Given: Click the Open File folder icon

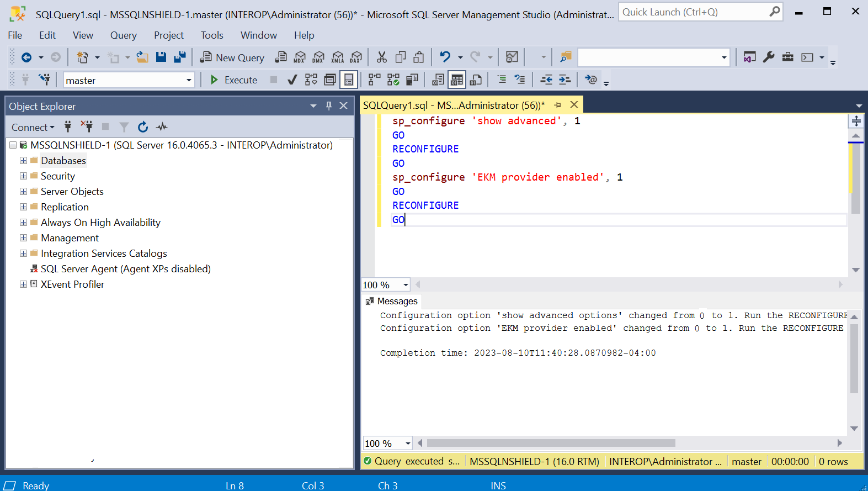Looking at the screenshot, I should (142, 57).
